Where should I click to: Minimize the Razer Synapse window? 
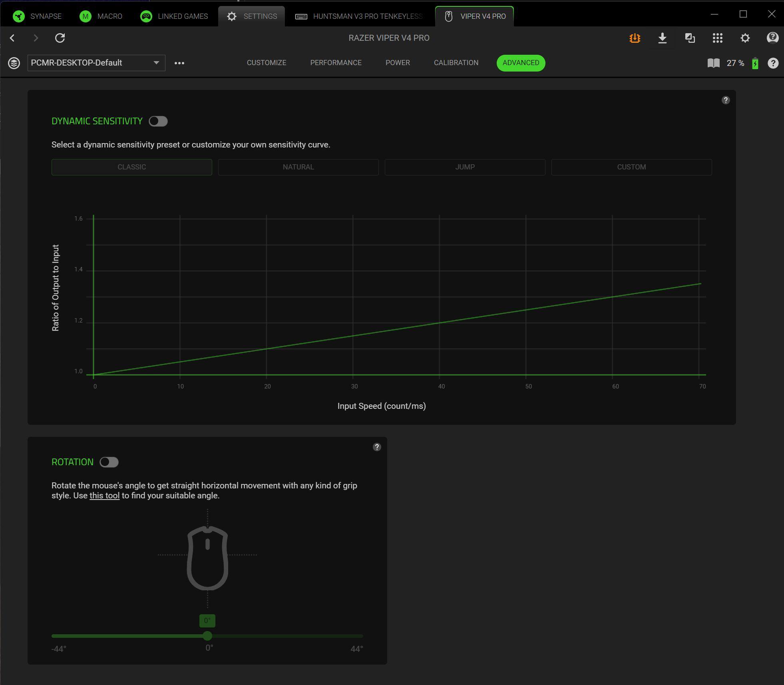pos(714,14)
